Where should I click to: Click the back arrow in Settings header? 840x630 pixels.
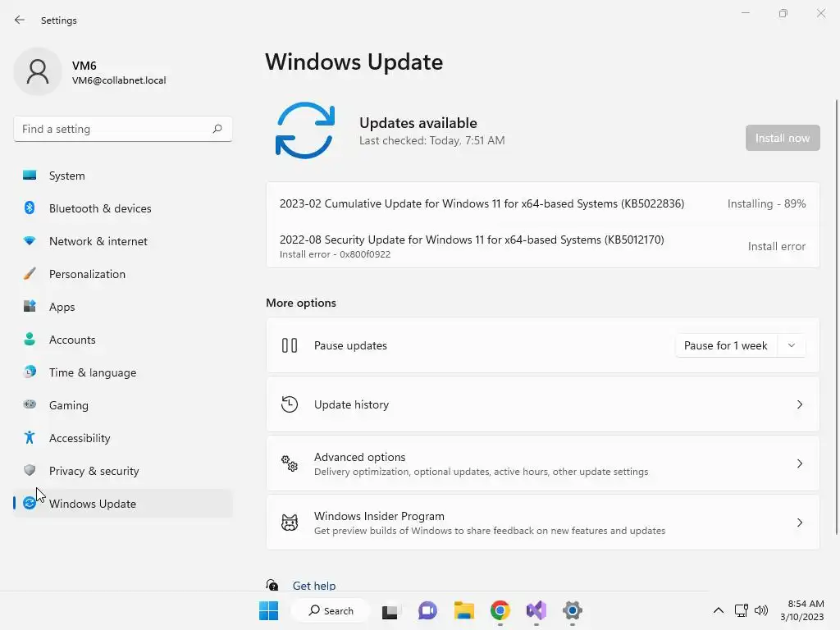(x=20, y=20)
